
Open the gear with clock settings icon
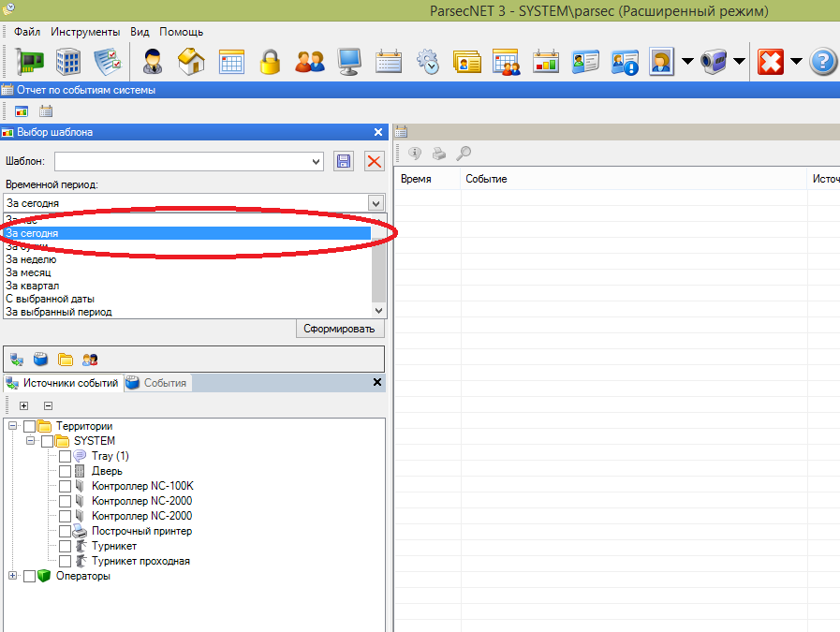428,62
